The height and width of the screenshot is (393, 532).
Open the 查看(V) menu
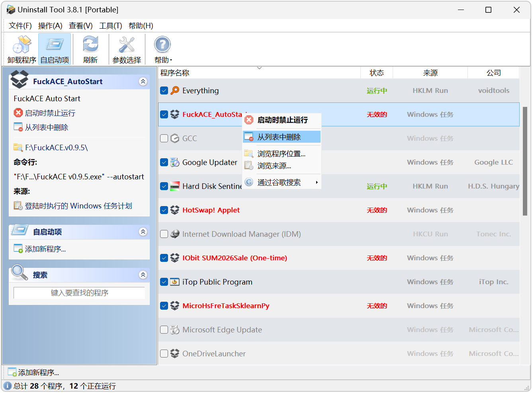pyautogui.click(x=81, y=26)
